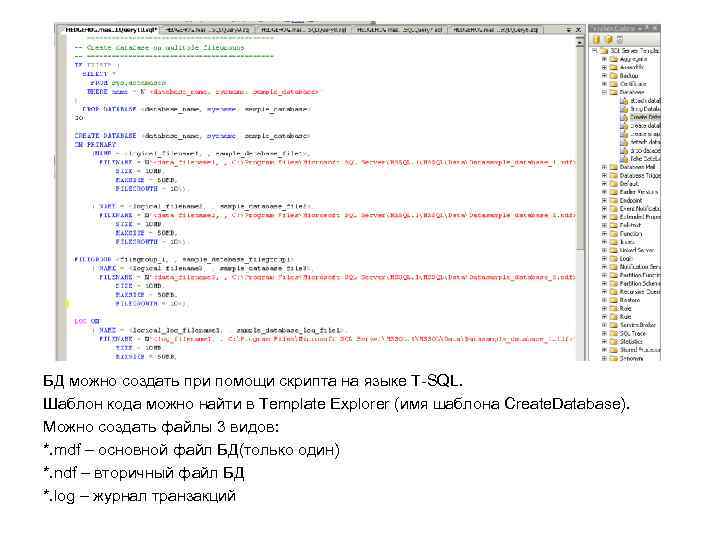The image size is (720, 540).
Task: Select the Create Database template label
Action: [645, 117]
